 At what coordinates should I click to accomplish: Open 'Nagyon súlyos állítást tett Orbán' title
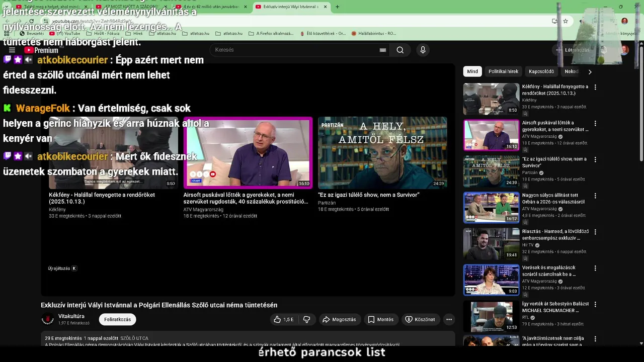tap(553, 199)
